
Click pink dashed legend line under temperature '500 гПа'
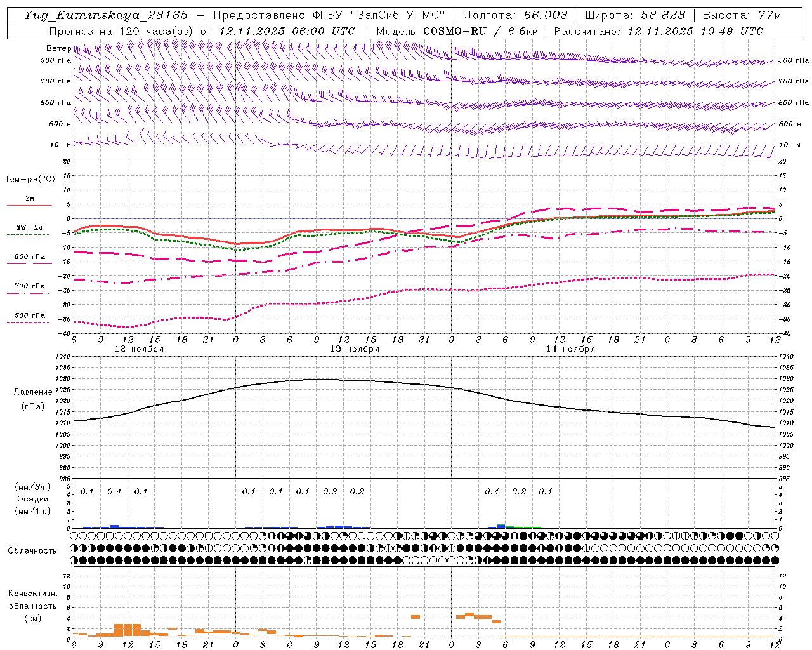(x=29, y=322)
